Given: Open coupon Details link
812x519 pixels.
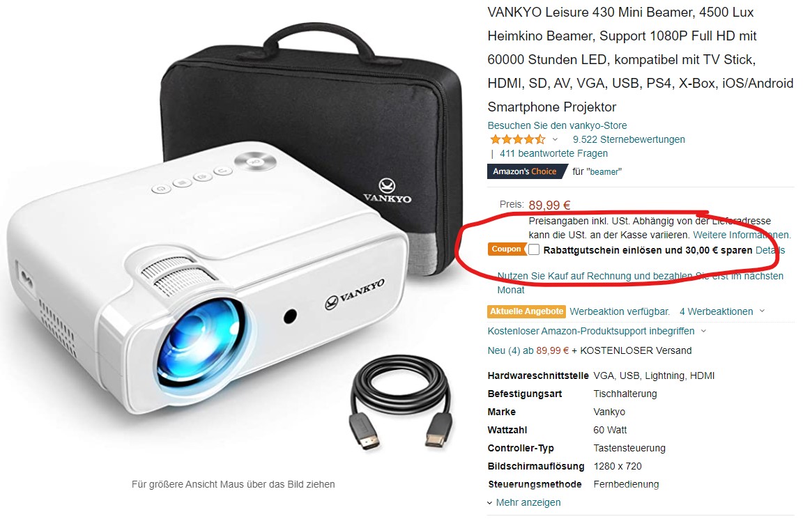Looking at the screenshot, I should tap(770, 251).
